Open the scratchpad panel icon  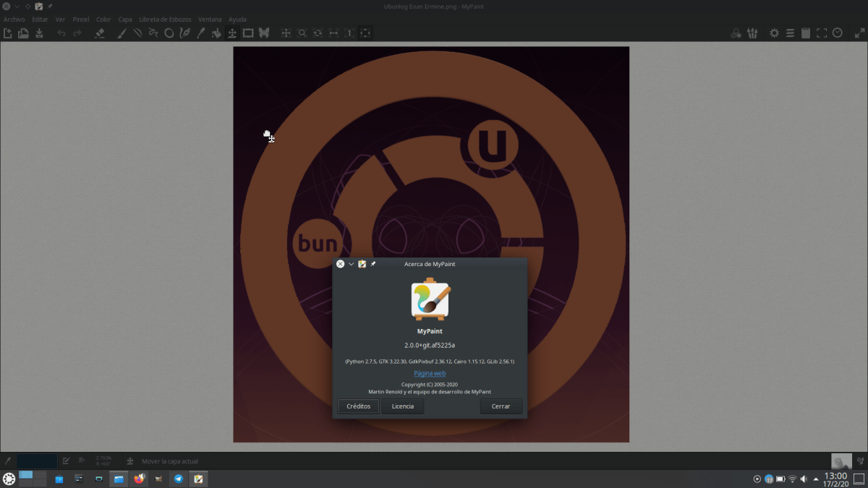806,33
